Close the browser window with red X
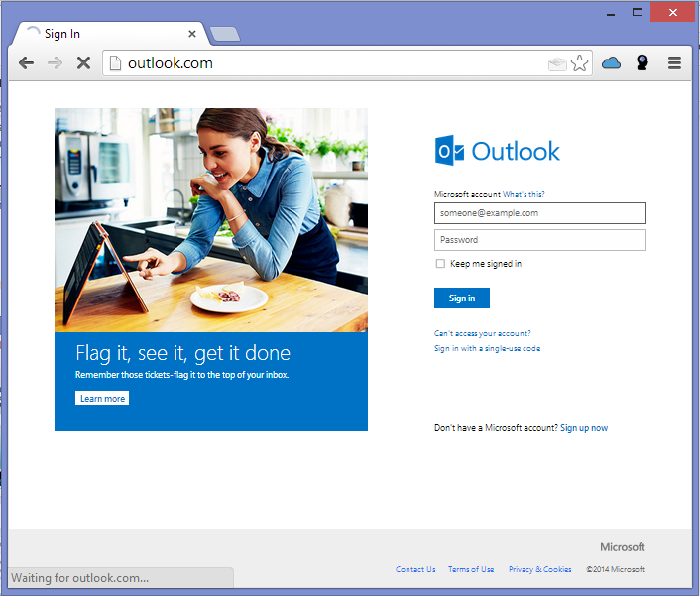This screenshot has width=700, height=596. click(673, 12)
